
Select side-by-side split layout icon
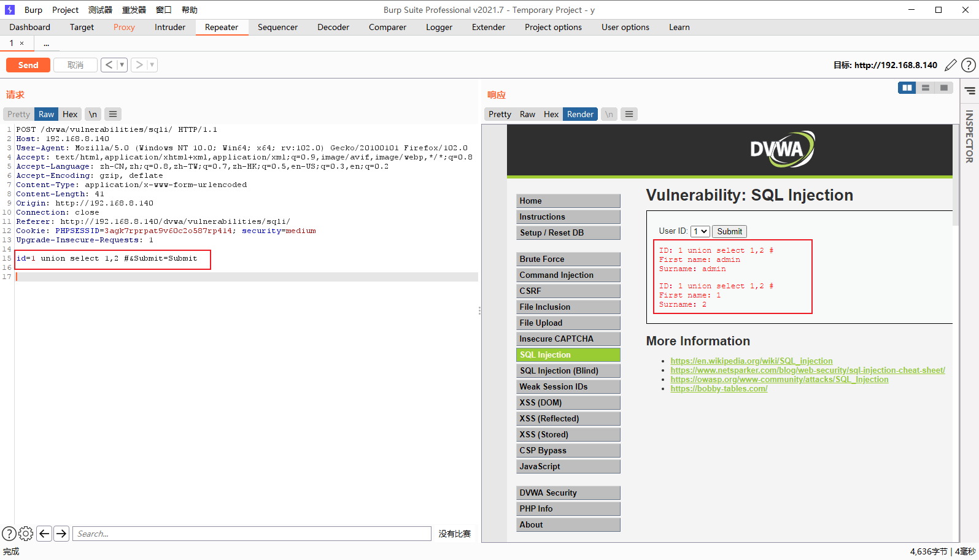click(907, 88)
